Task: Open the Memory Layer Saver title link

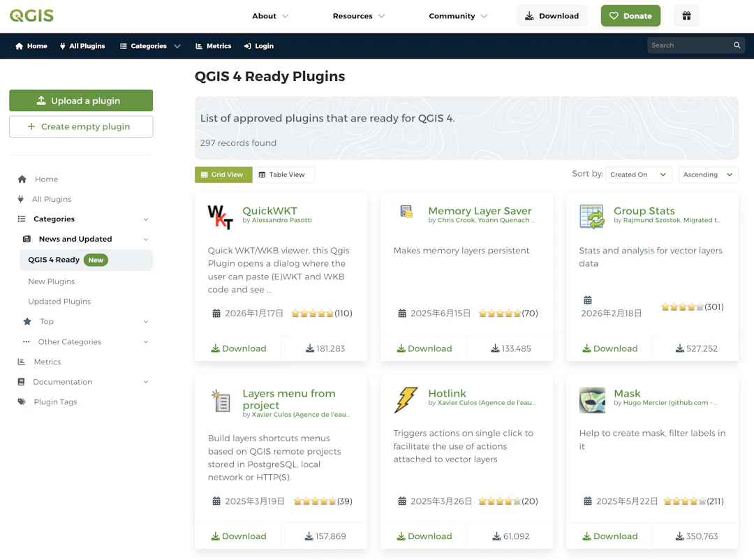Action: 480,211
